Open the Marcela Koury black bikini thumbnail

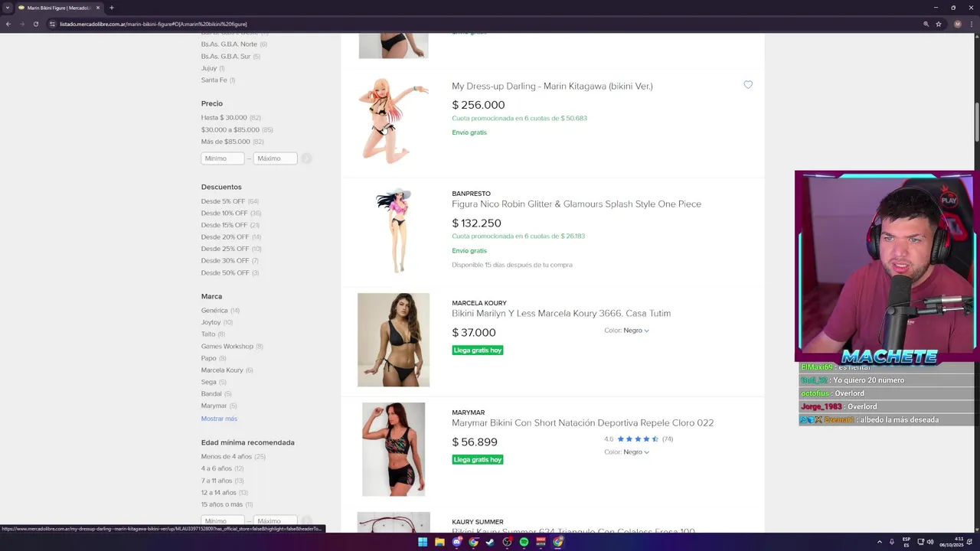point(394,340)
